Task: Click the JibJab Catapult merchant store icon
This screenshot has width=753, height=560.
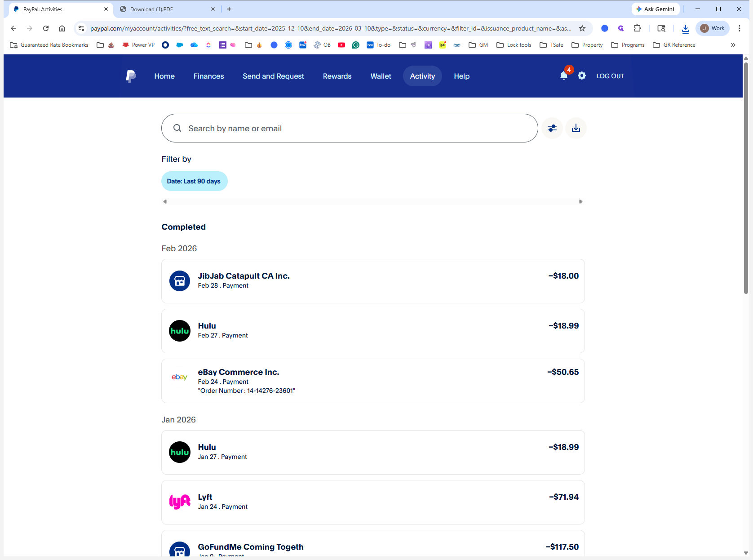Action: click(180, 281)
